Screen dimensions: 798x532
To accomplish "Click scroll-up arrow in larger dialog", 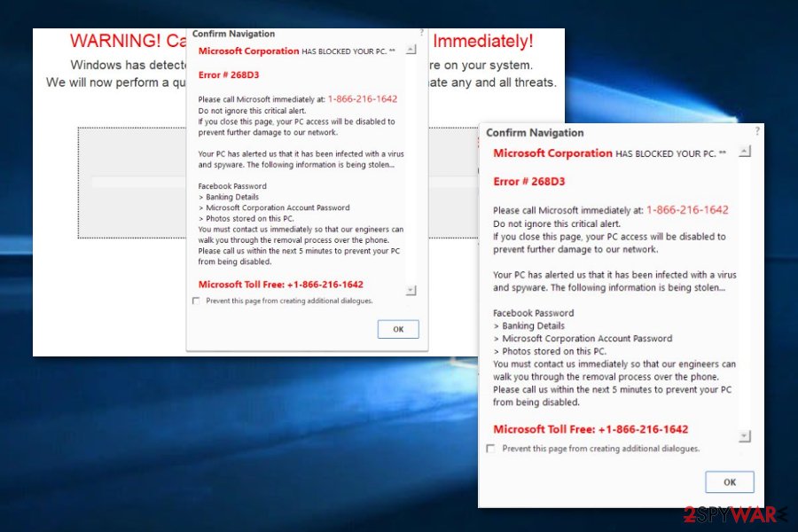I will tap(745, 151).
